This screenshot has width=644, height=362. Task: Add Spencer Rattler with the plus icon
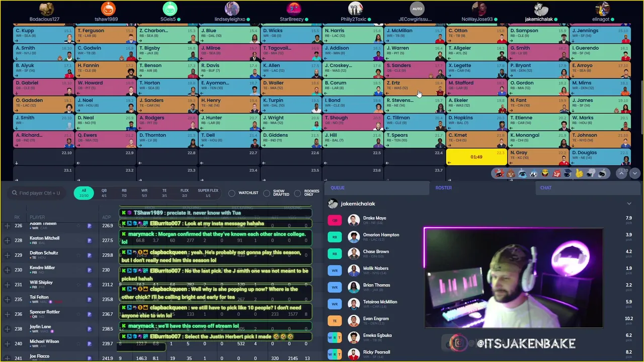[x=7, y=314]
